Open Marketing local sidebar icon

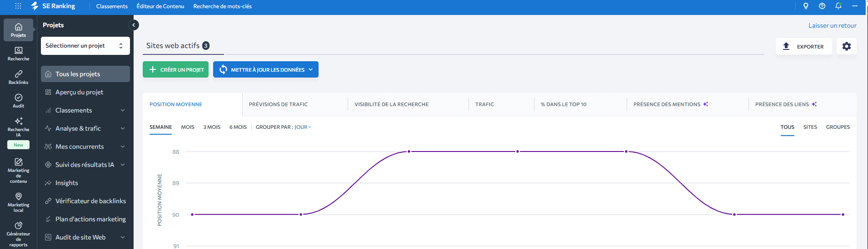pyautogui.click(x=18, y=201)
